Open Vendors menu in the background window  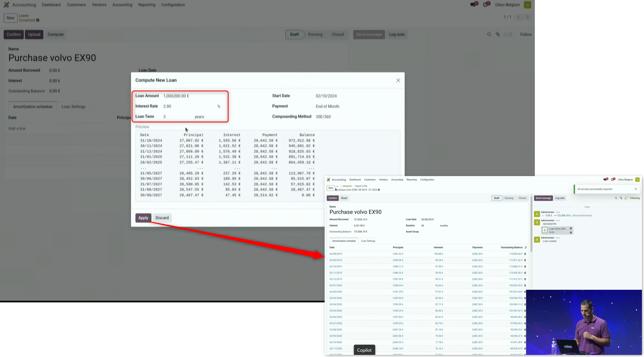point(99,5)
